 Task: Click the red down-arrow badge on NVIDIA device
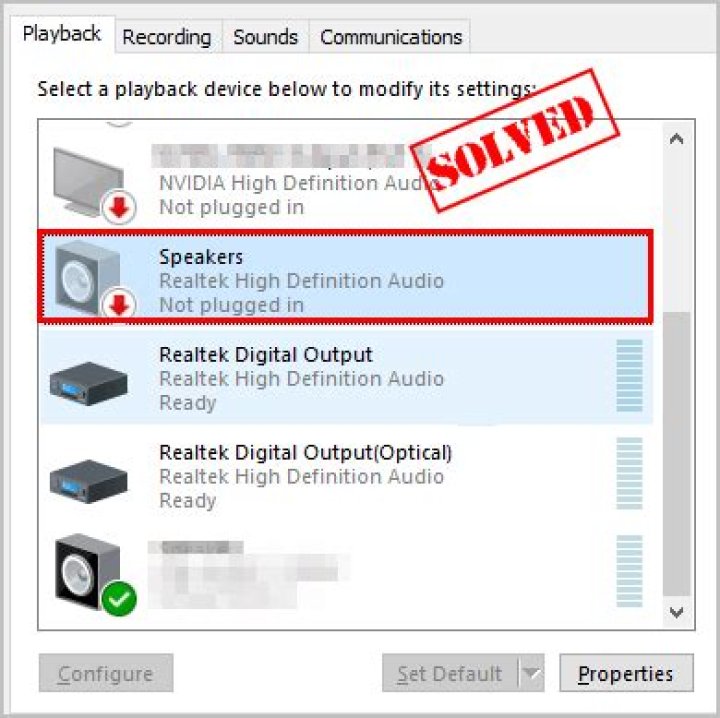coord(119,207)
